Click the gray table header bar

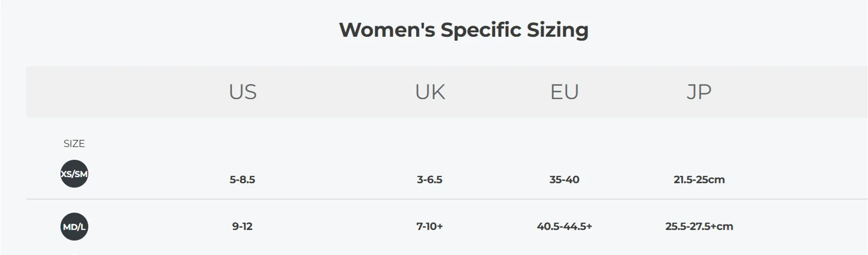447,92
